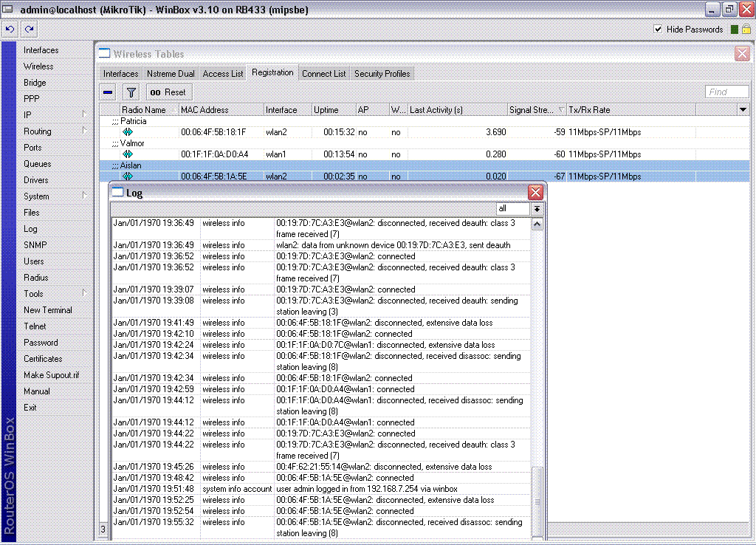This screenshot has height=545, width=756.
Task: Click the padlock icon near Hide Passwords
Action: (746, 30)
